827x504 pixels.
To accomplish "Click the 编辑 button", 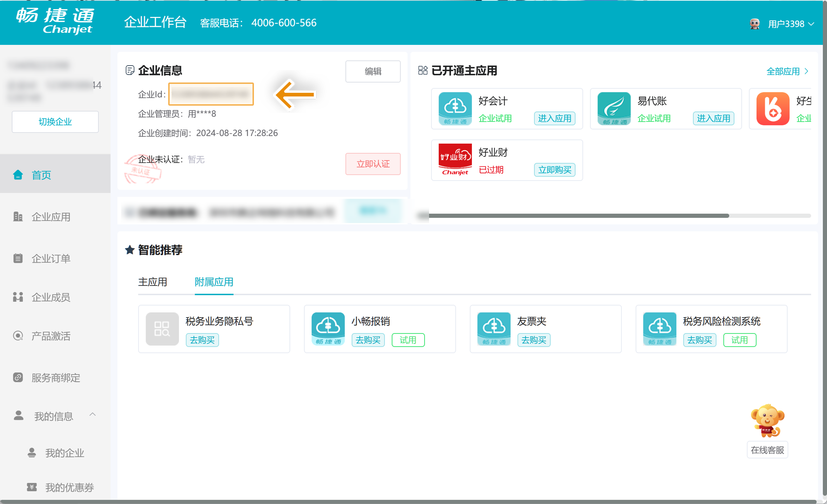I will click(373, 71).
